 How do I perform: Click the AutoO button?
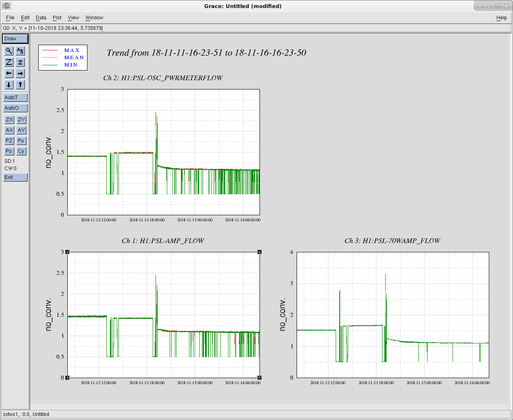click(x=15, y=108)
